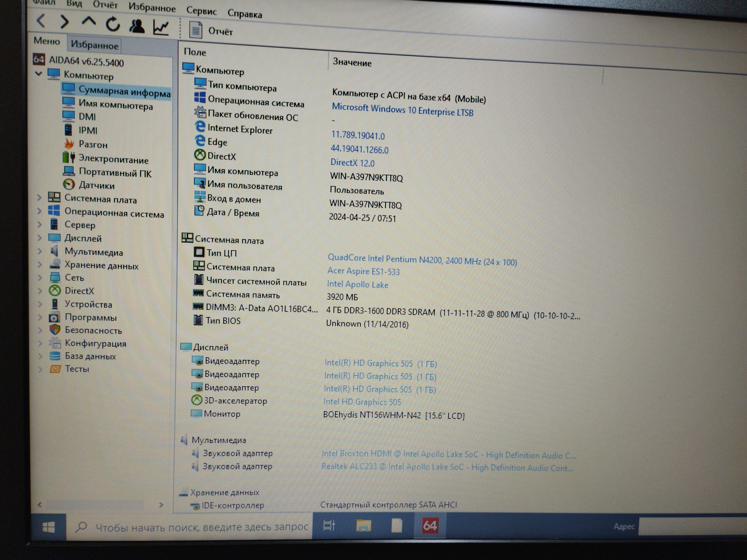Select the Тип BIOS row
Screen dimensions: 747x560
(301, 322)
